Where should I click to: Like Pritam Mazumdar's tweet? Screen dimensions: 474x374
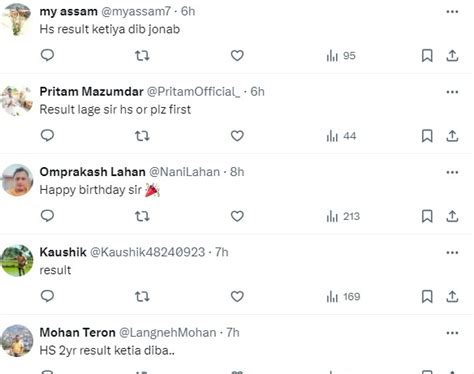237,136
